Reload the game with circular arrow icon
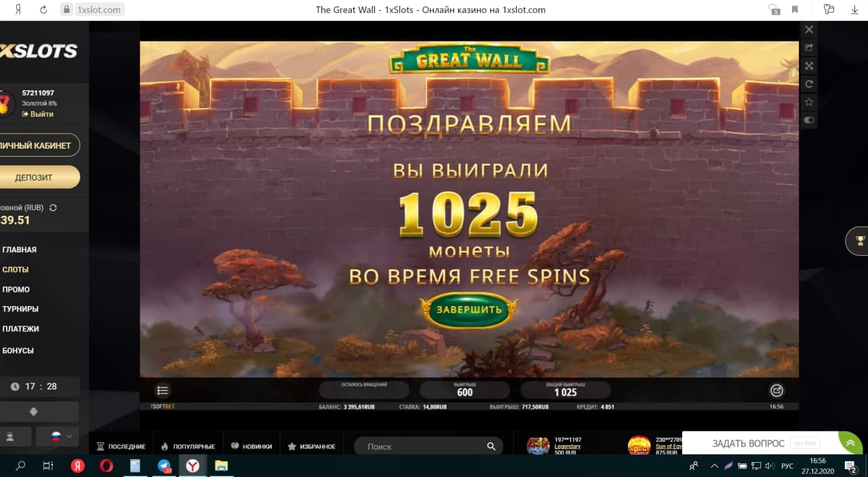Image resolution: width=868 pixels, height=477 pixels. (x=808, y=84)
